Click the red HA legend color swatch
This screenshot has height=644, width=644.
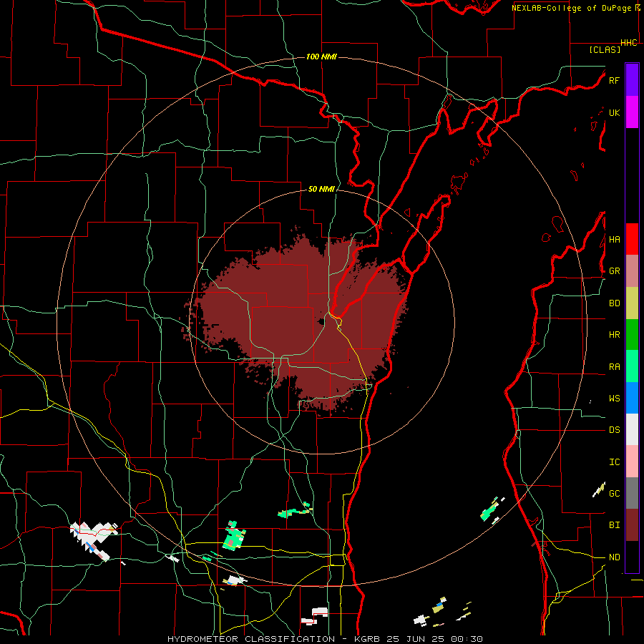point(632,239)
